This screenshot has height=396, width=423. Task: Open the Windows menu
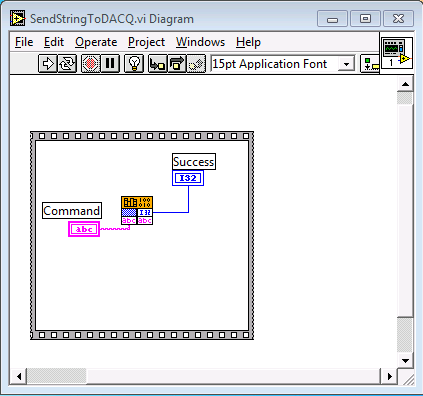pos(200,42)
